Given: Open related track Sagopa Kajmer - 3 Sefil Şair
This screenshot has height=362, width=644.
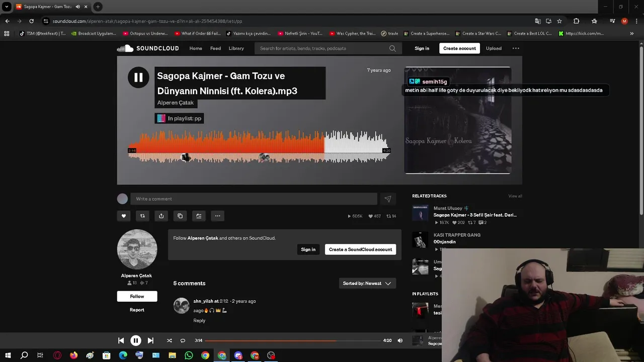Looking at the screenshot, I should click(x=475, y=215).
